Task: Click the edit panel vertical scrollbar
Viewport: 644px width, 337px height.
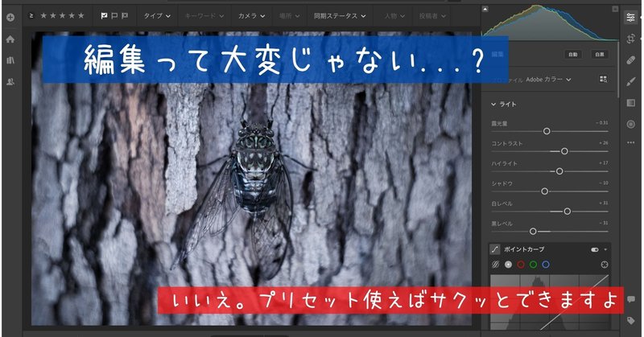Action: click(619, 70)
